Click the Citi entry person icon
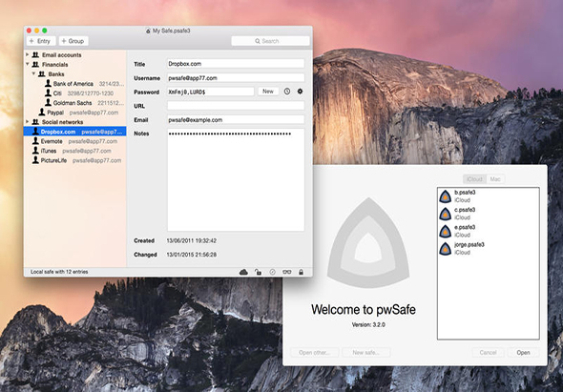This screenshot has height=392, width=563. point(48,93)
